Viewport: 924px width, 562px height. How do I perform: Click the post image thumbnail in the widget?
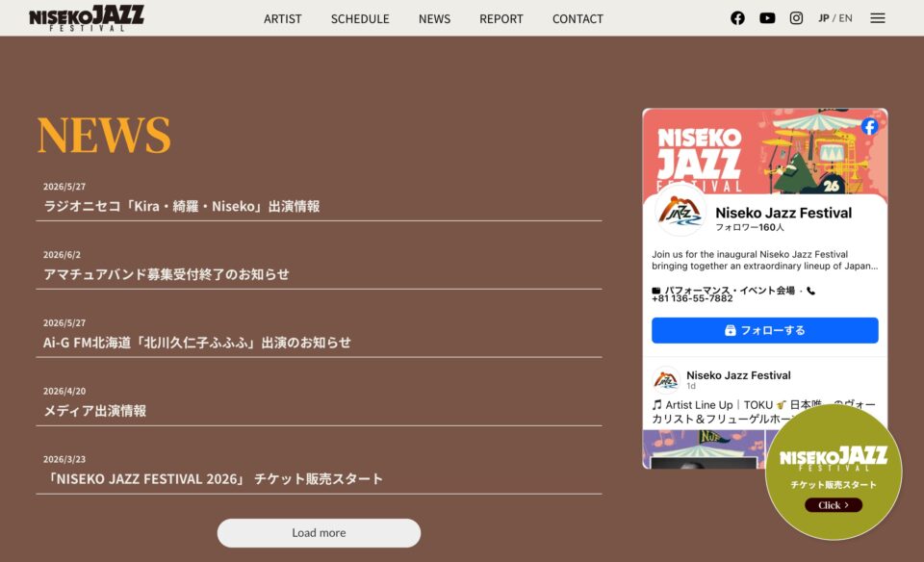(x=703, y=448)
